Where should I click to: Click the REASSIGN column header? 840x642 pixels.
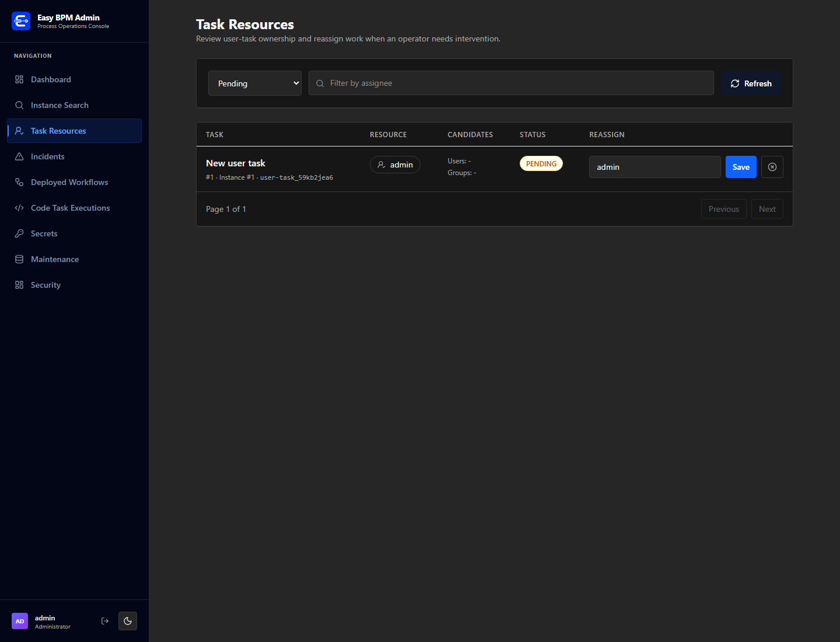click(x=607, y=135)
